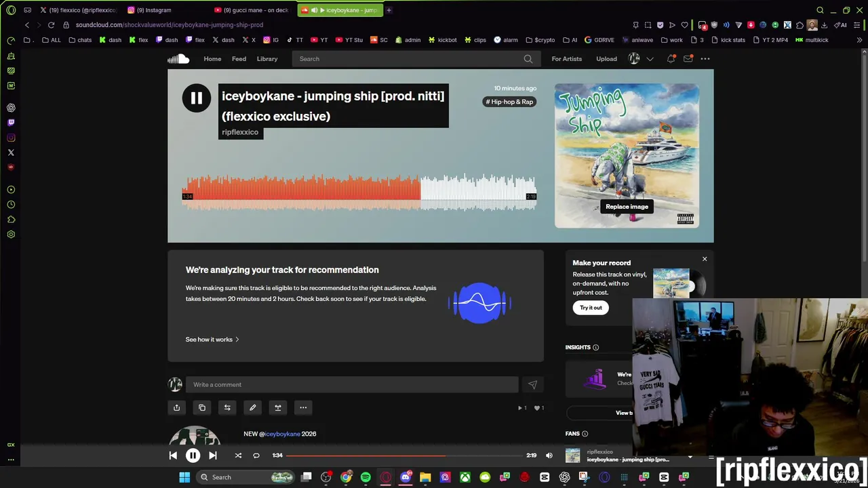The width and height of the screenshot is (868, 488).
Task: Open Settings gear in Opera GX sidebar
Action: pyautogui.click(x=11, y=235)
